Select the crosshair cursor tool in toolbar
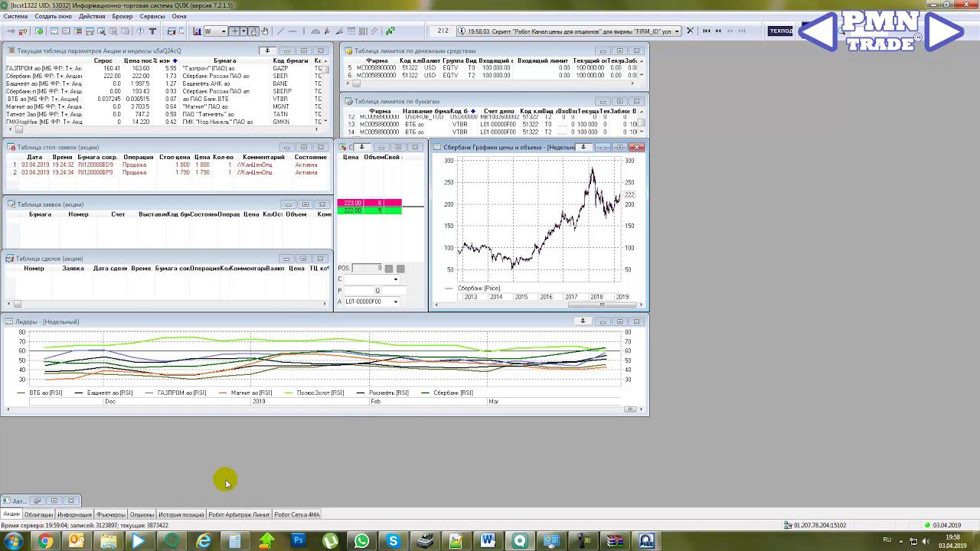The height and width of the screenshot is (551, 980). pos(235,31)
